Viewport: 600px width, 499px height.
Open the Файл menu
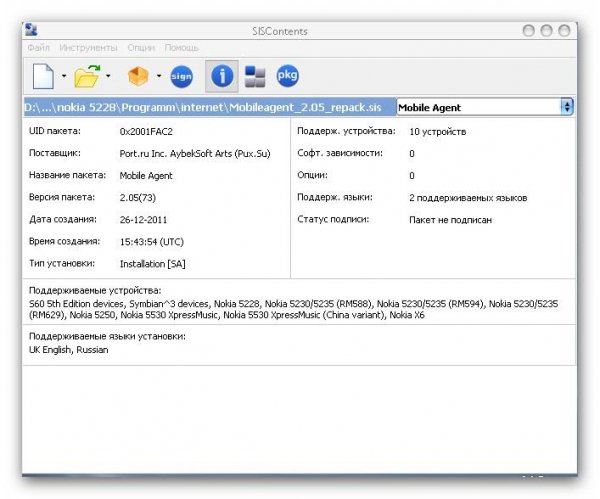pyautogui.click(x=39, y=48)
